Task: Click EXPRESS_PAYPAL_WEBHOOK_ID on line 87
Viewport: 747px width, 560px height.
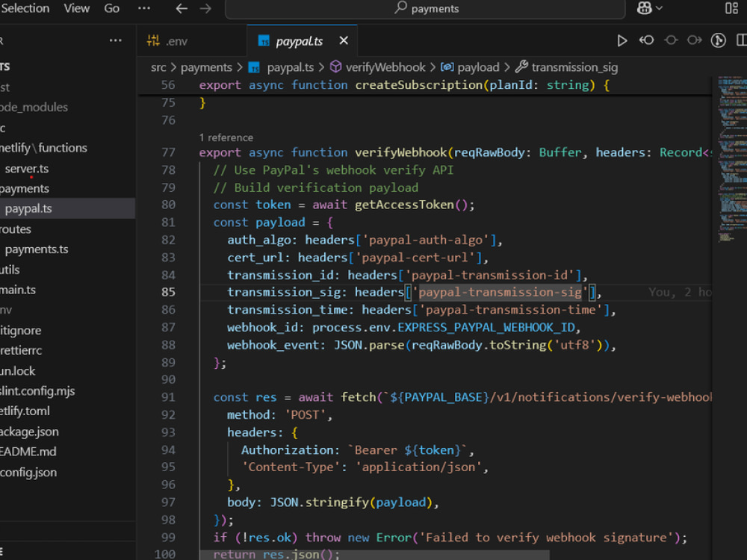Action: [486, 328]
